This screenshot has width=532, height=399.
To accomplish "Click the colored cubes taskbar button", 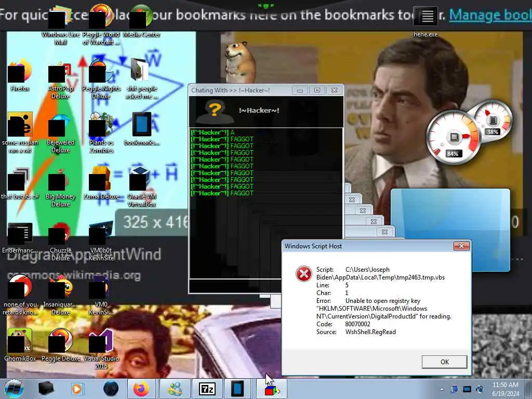I will click(271, 389).
